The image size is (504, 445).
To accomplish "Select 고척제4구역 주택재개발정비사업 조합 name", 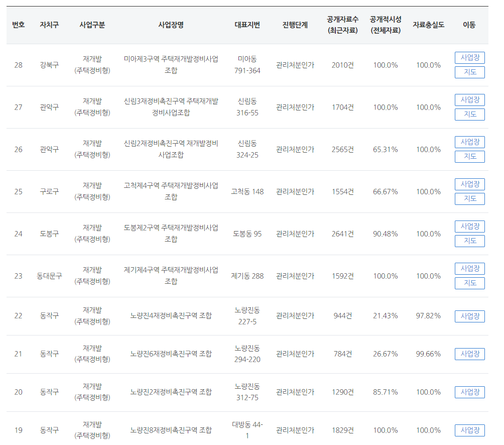I will [x=171, y=191].
